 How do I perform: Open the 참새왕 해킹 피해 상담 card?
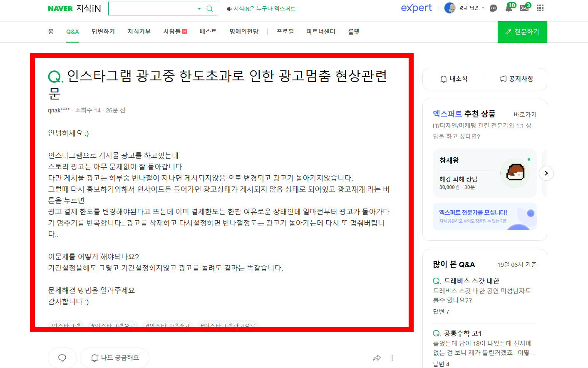[484, 173]
